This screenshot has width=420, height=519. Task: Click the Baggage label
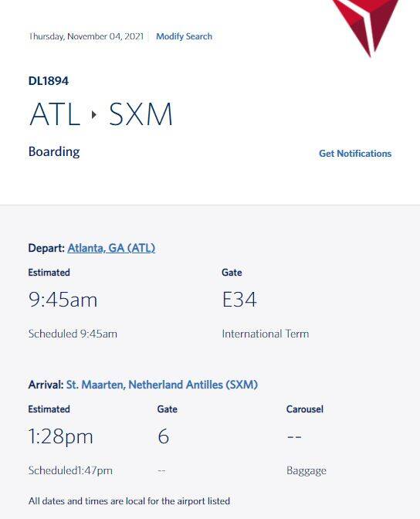[x=307, y=470]
